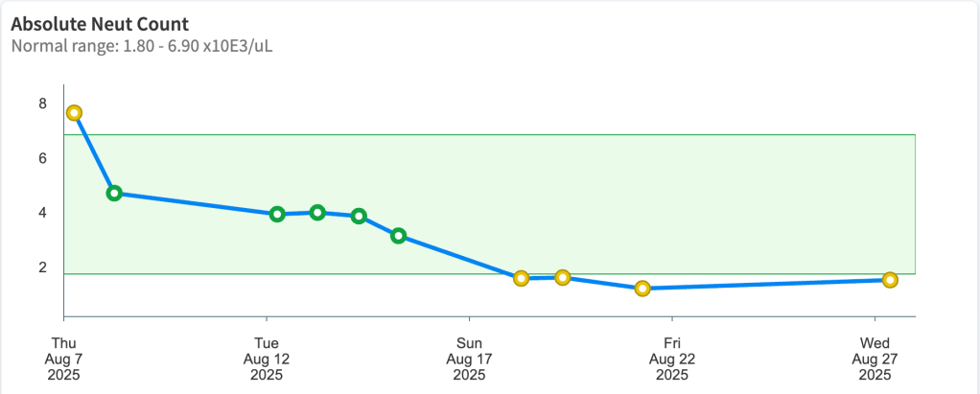Select the final data point on Wed Aug 27
The image size is (980, 394).
click(890, 280)
